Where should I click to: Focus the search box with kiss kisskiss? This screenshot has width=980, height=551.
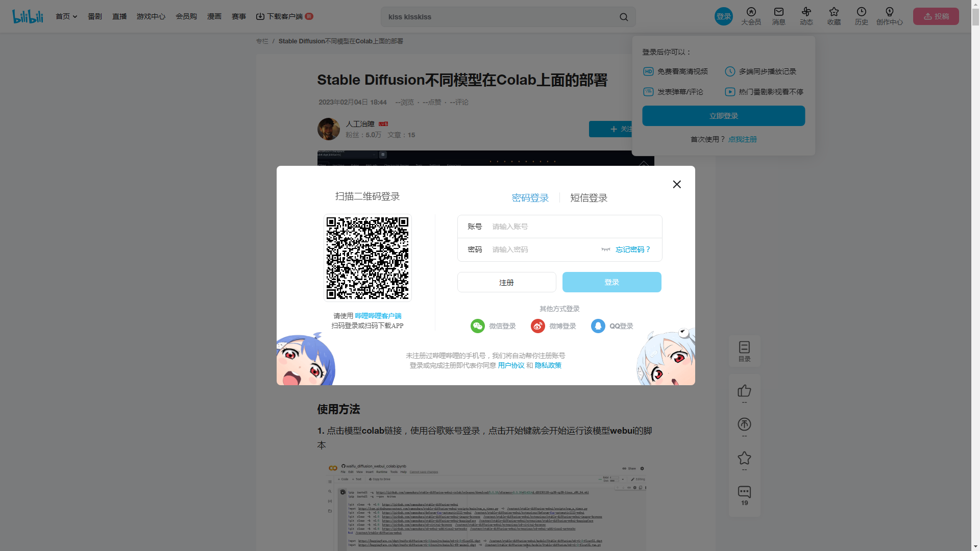click(500, 17)
